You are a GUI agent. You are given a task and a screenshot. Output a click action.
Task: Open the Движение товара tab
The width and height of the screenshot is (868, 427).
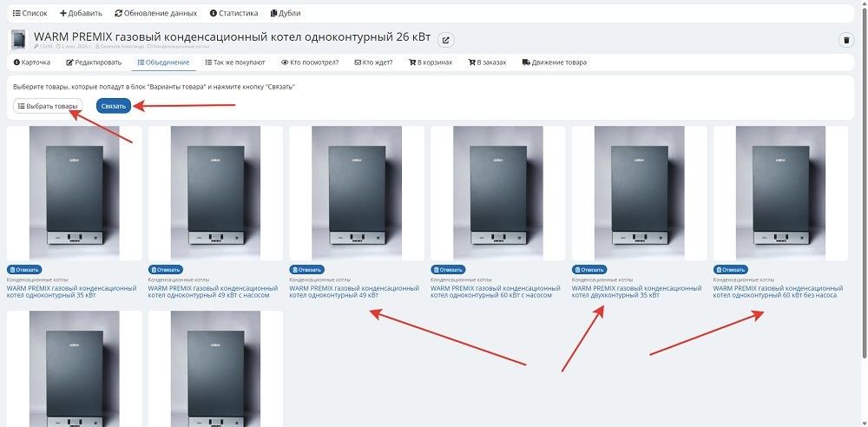[x=554, y=62]
